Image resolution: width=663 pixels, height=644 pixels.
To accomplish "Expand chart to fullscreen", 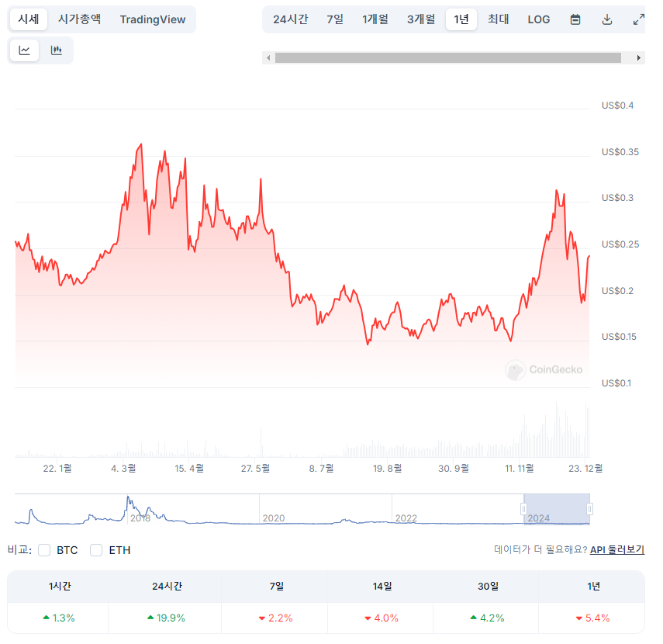I will (x=638, y=19).
